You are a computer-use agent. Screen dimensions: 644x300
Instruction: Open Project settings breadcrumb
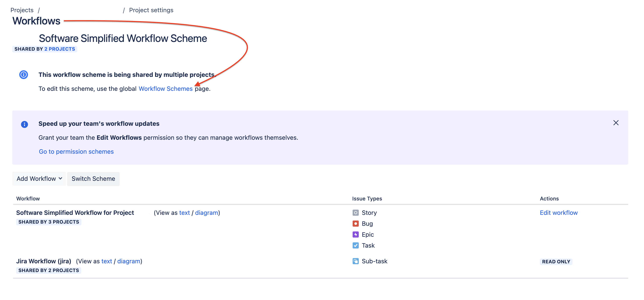click(151, 10)
